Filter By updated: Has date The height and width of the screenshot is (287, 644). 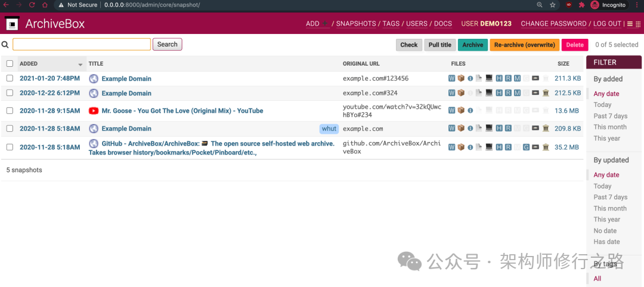point(606,242)
